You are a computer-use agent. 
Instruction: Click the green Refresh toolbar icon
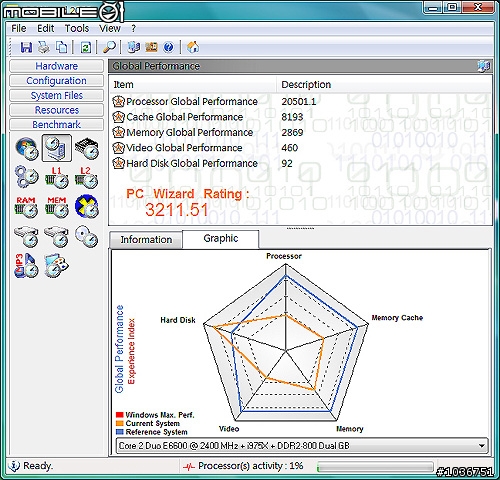[86, 47]
